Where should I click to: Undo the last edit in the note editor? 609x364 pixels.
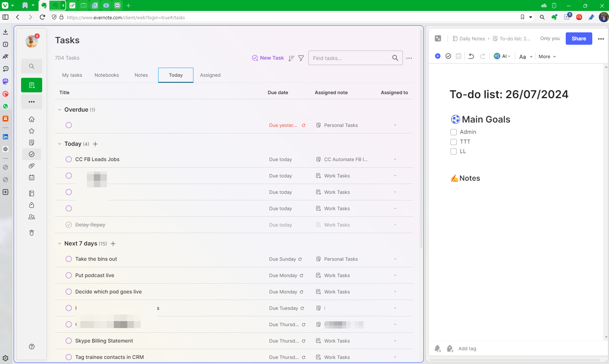click(471, 56)
